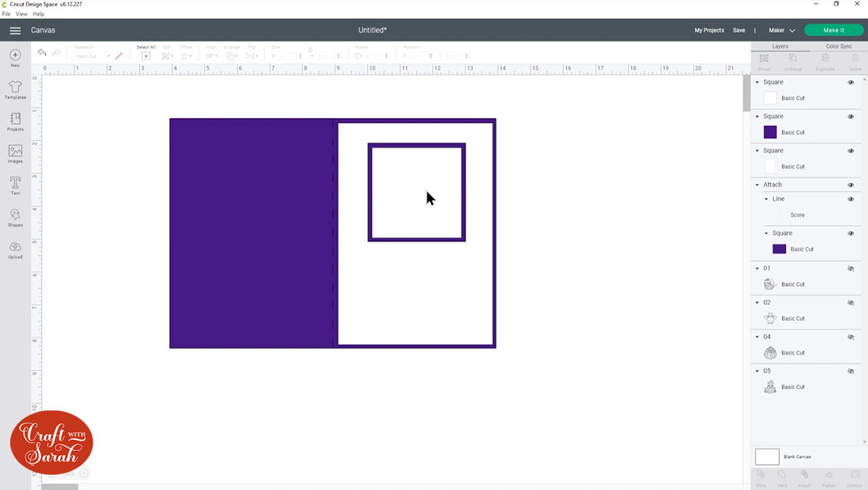868x490 pixels.
Task: Switch to the Color Sync tab
Action: [x=838, y=46]
